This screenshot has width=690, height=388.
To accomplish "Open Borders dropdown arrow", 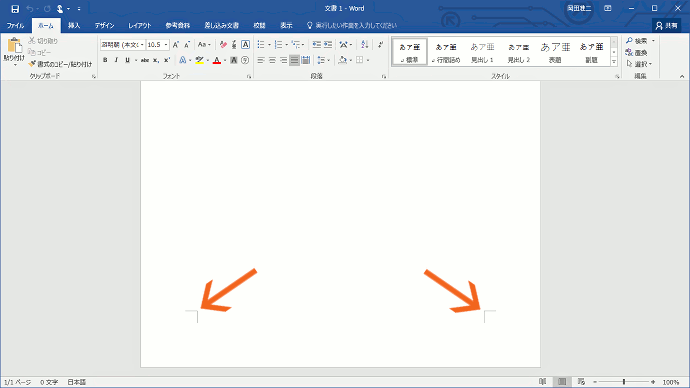I will click(x=368, y=60).
